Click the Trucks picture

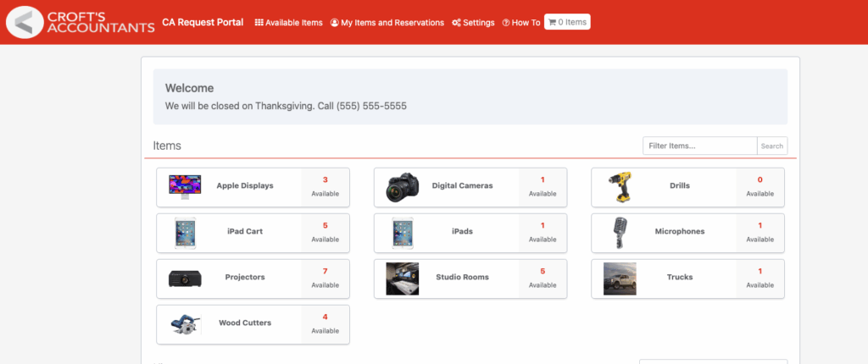pos(620,279)
